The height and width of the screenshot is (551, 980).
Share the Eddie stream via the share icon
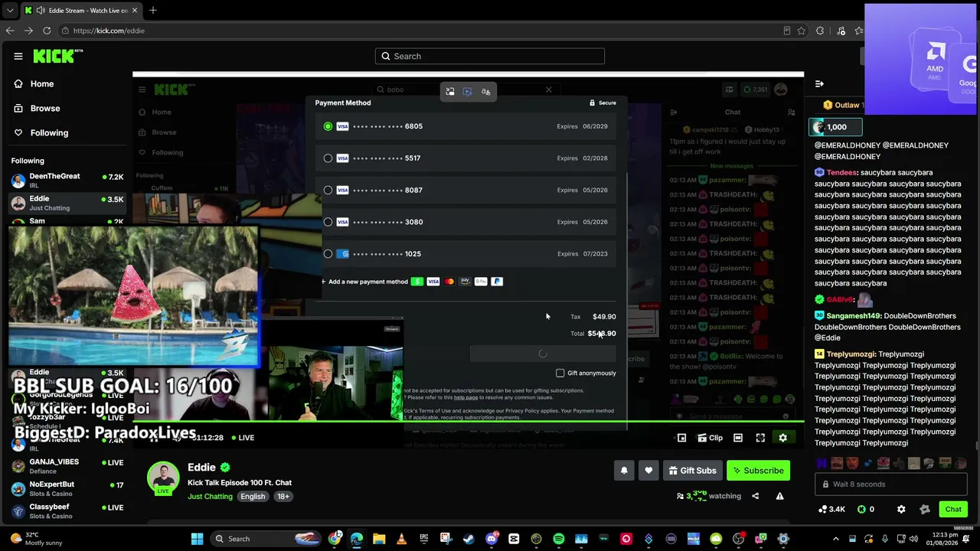coord(755,496)
